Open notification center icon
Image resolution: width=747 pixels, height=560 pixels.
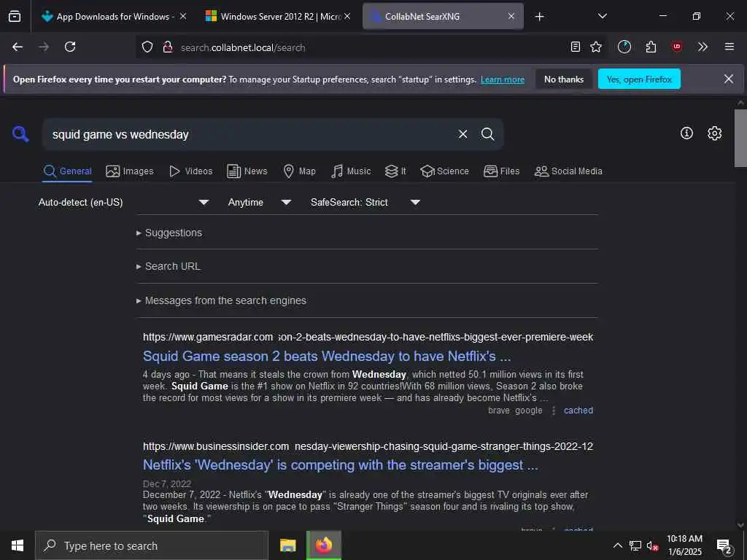[724, 546]
